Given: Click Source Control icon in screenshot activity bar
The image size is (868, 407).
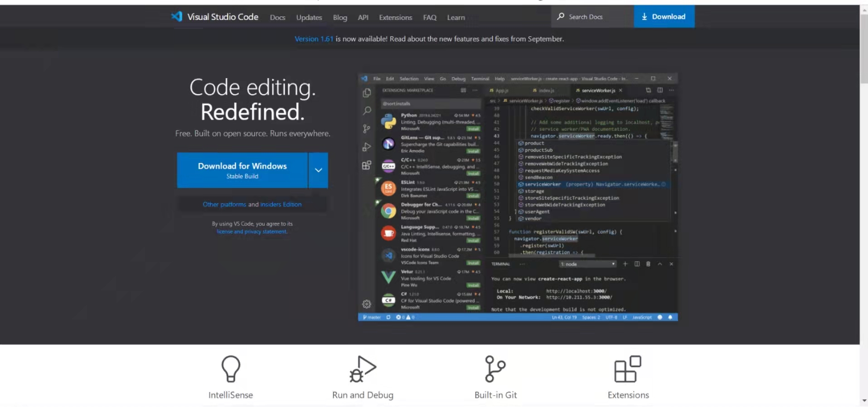Looking at the screenshot, I should coord(367,129).
